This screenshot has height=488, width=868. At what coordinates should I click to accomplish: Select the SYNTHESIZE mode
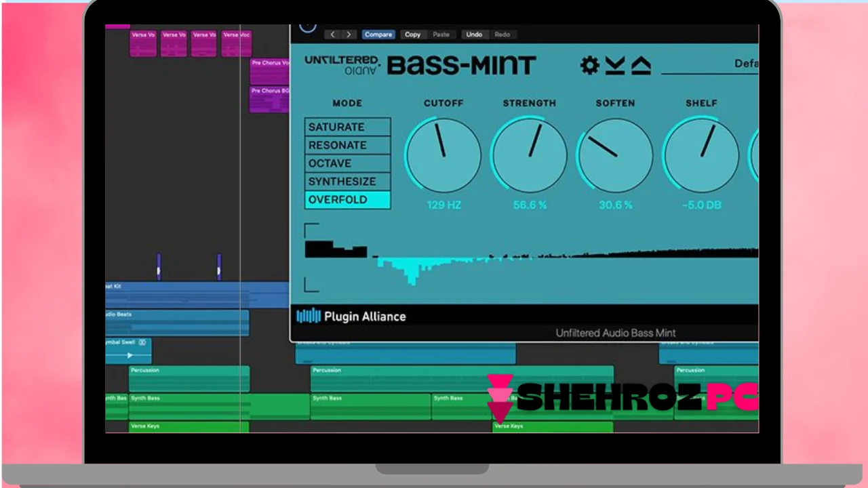(x=347, y=182)
